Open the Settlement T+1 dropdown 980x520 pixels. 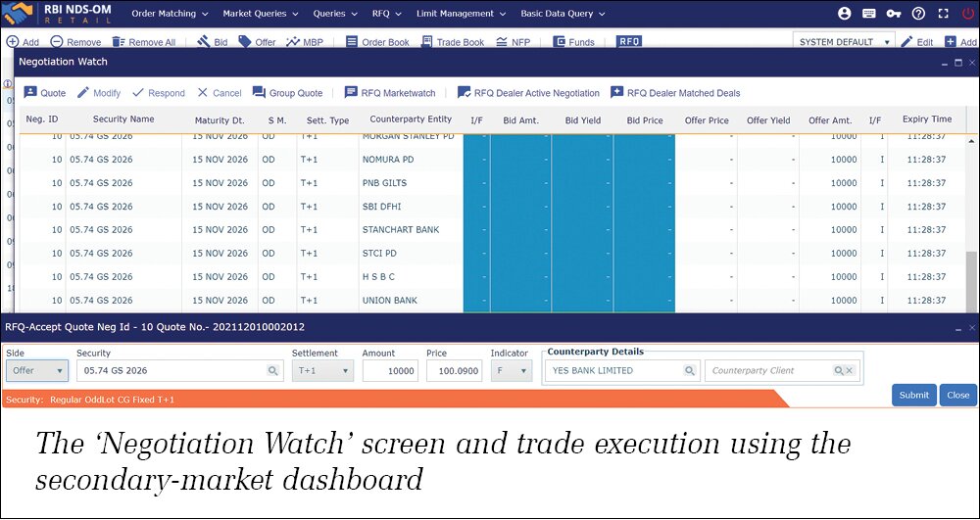click(x=323, y=371)
